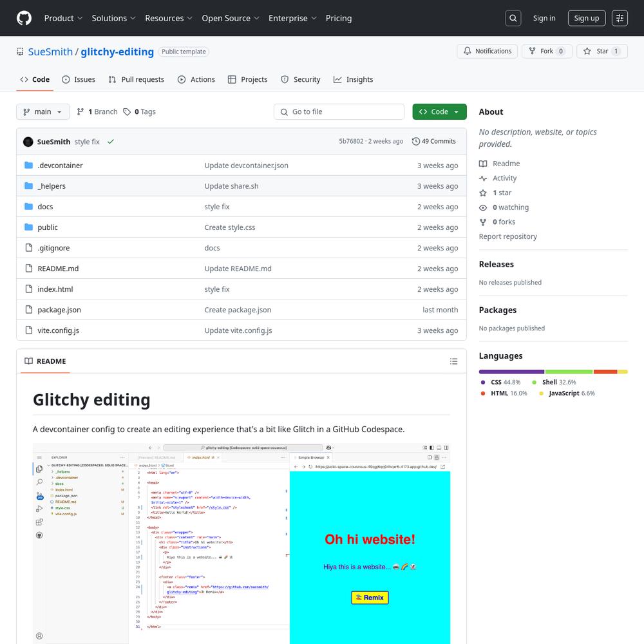Viewport: 644px width, 644px height.
Task: Switch to the Pull requests tab
Action: tap(137, 79)
